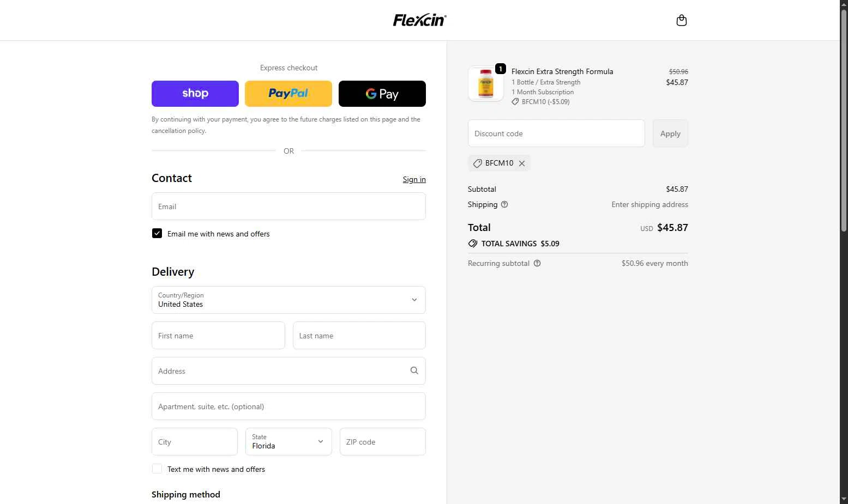
Task: Click the Shipping method heading
Action: point(186,495)
